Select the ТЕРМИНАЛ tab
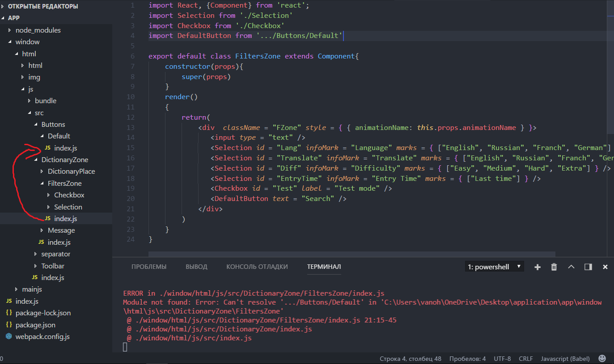 click(x=324, y=267)
